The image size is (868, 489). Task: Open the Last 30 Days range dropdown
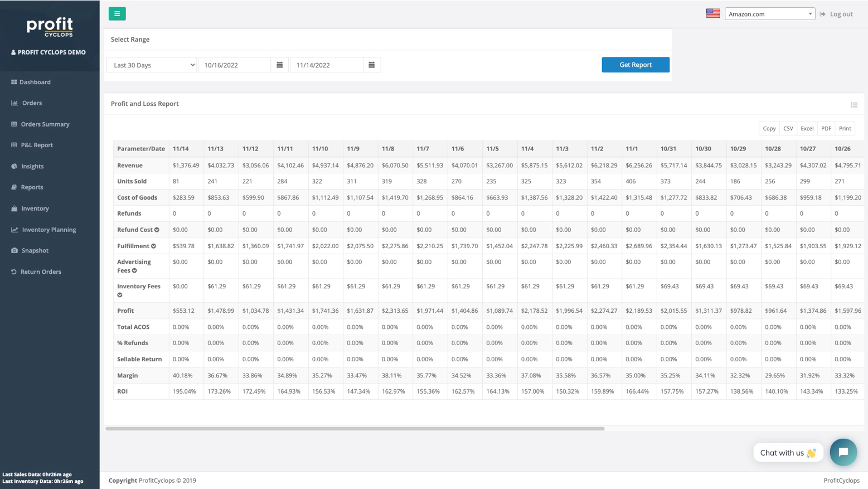click(x=151, y=65)
